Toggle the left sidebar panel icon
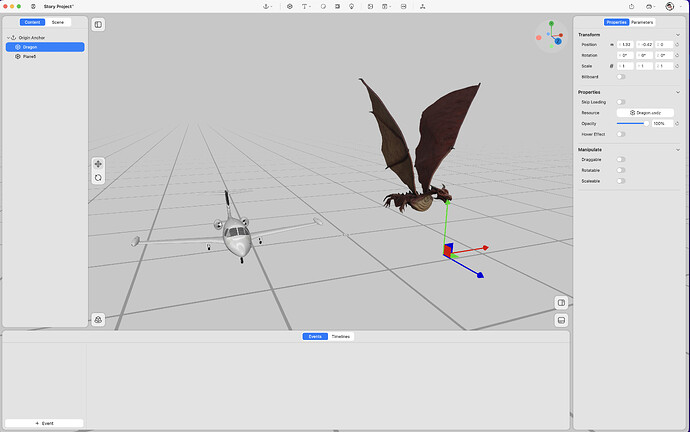Viewport: 690px width, 432px height. [x=98, y=24]
